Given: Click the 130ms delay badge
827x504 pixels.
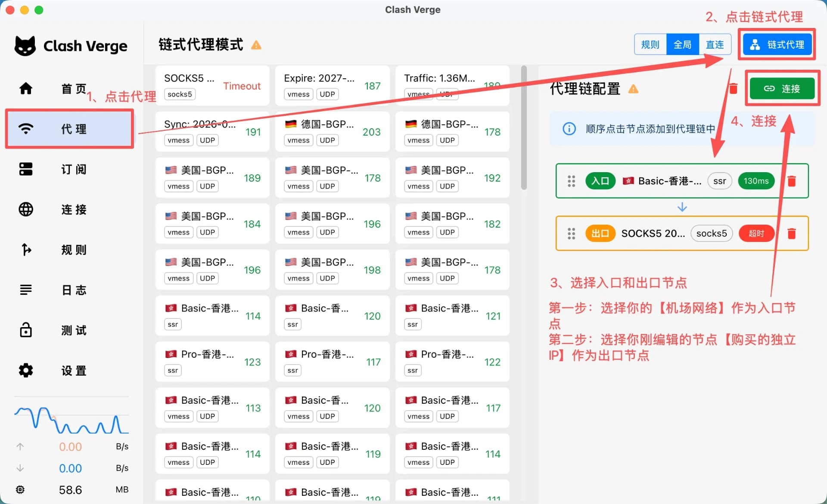Looking at the screenshot, I should click(756, 181).
